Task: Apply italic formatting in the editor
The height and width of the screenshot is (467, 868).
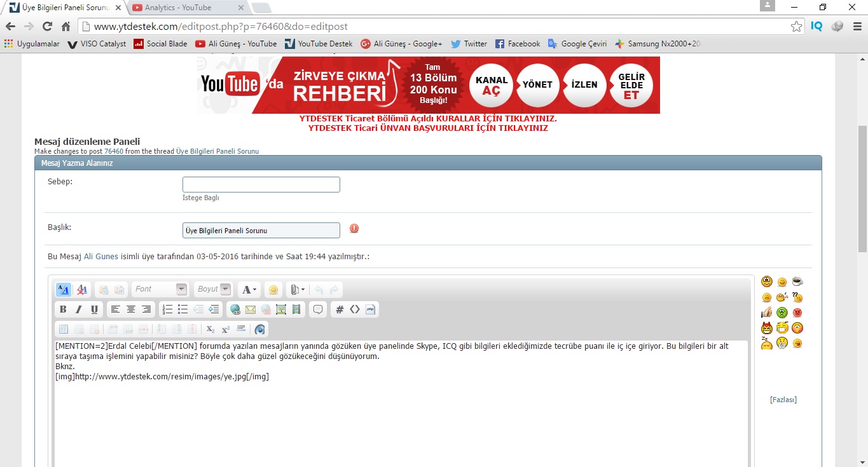Action: pos(79,309)
